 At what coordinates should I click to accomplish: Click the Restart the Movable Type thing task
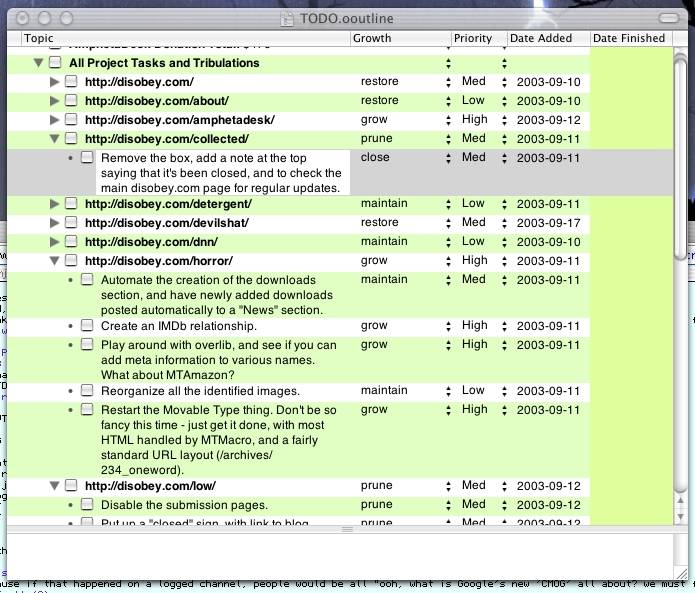[219, 440]
